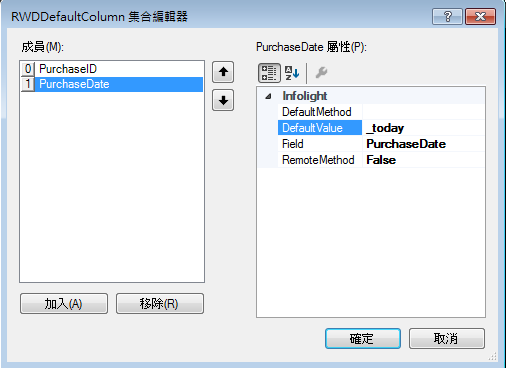Open property pages wrench icon
Image resolution: width=506 pixels, height=368 pixels.
click(321, 73)
